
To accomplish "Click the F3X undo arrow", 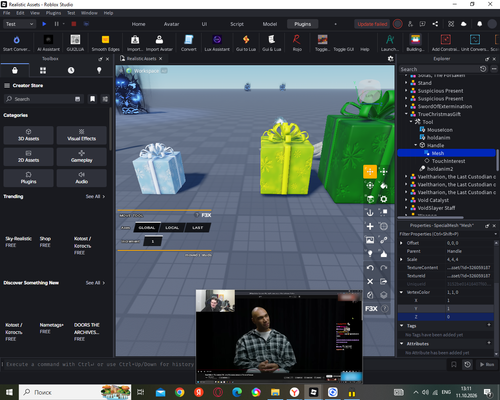I will (x=370, y=268).
